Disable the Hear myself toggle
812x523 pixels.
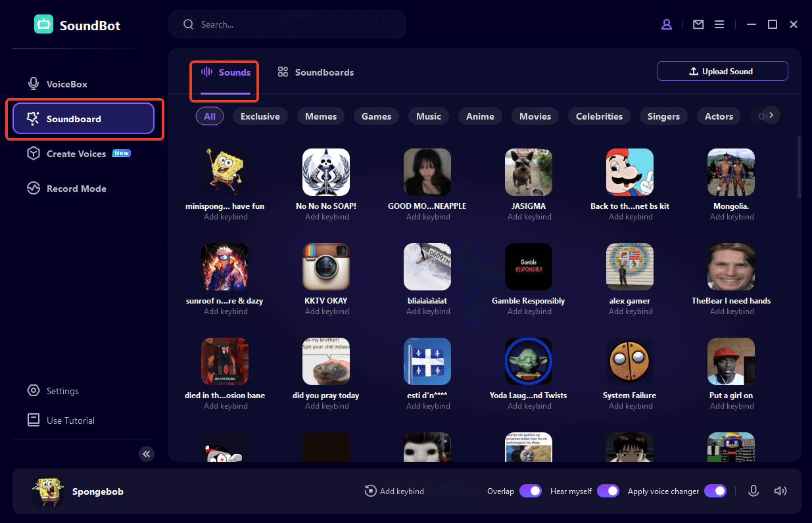point(608,491)
